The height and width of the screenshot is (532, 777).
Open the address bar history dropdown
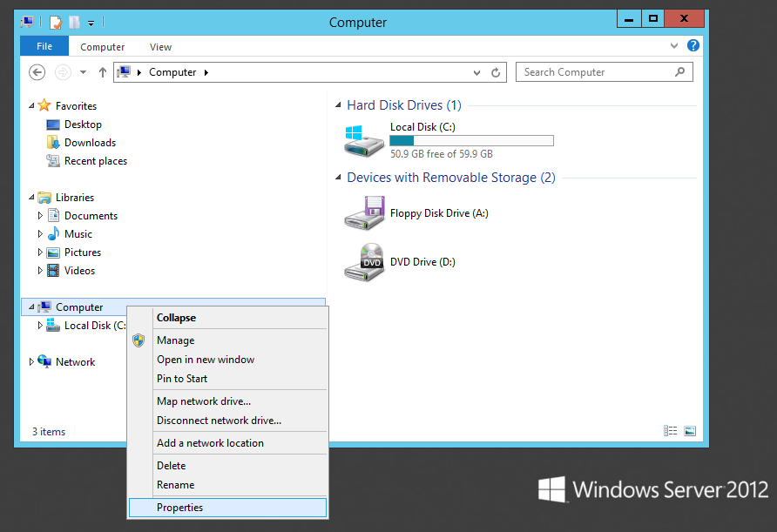click(476, 73)
